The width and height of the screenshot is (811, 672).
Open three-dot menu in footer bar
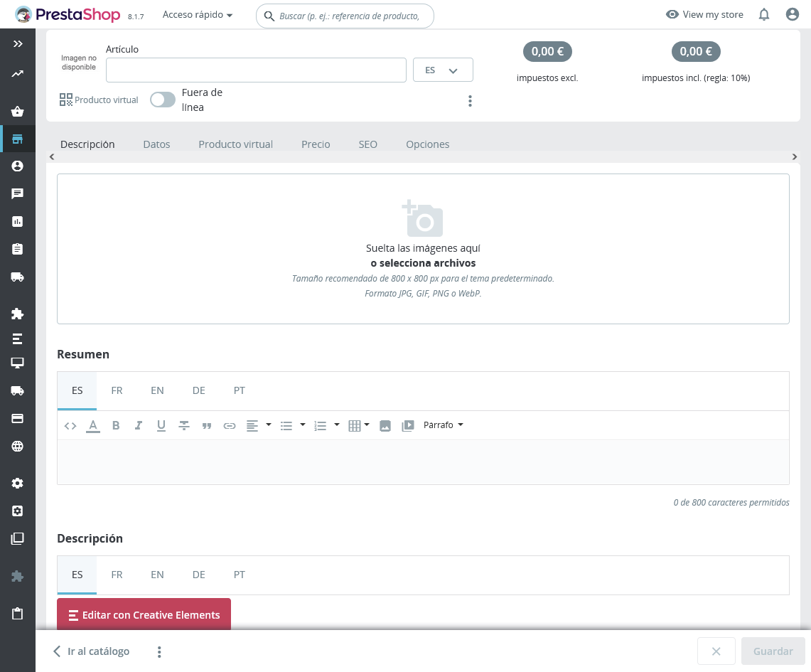pyautogui.click(x=159, y=652)
